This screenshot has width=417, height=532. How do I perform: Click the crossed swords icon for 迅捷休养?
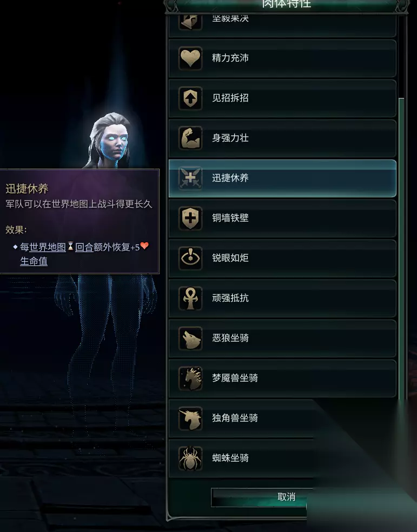(x=190, y=178)
